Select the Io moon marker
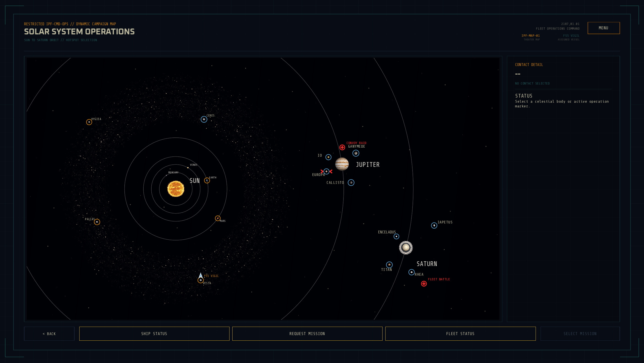The width and height of the screenshot is (644, 363). [x=328, y=157]
